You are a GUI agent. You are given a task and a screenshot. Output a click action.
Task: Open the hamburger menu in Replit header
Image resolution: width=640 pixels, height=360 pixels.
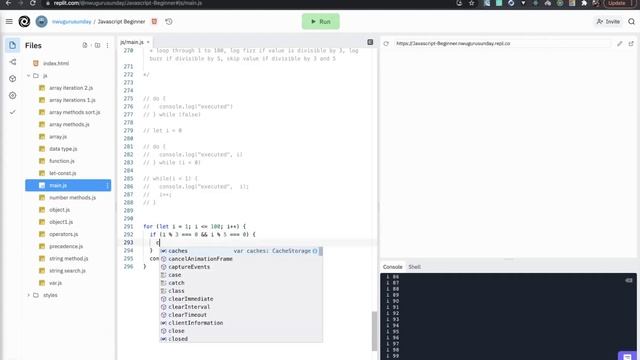9,22
